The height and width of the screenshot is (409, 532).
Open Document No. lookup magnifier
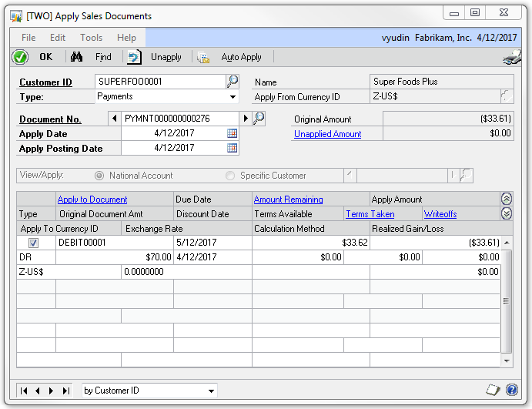(259, 119)
